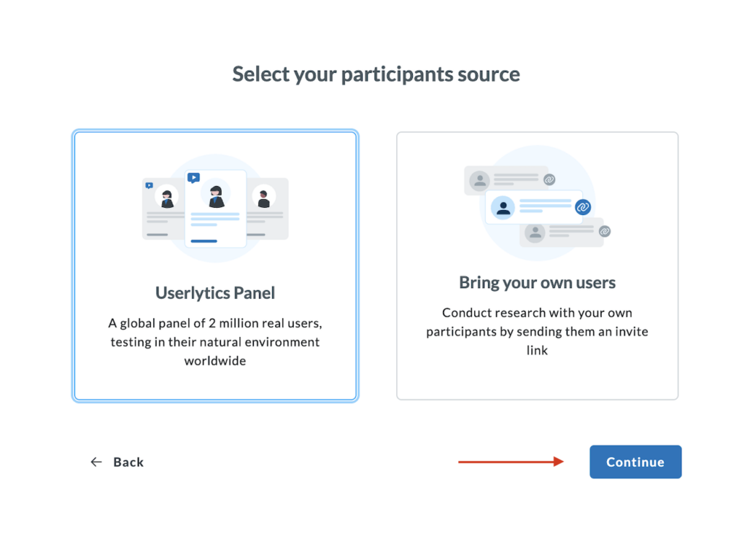Click the bottom gray user avatar icon

(x=535, y=232)
